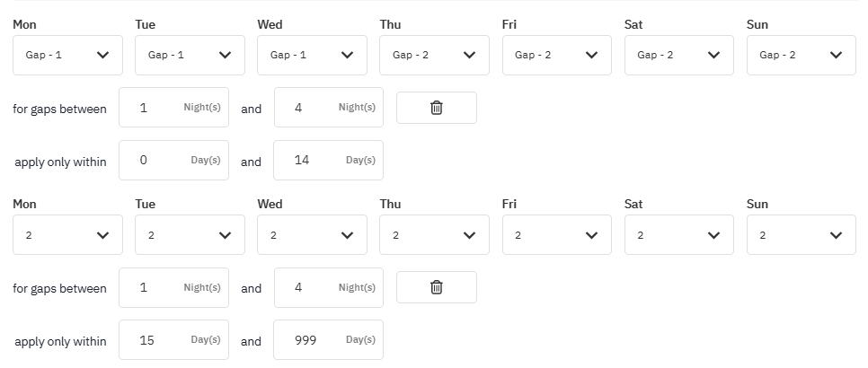
Task: Focus the first rule's maximum gap 4 nights field
Action: tap(329, 107)
